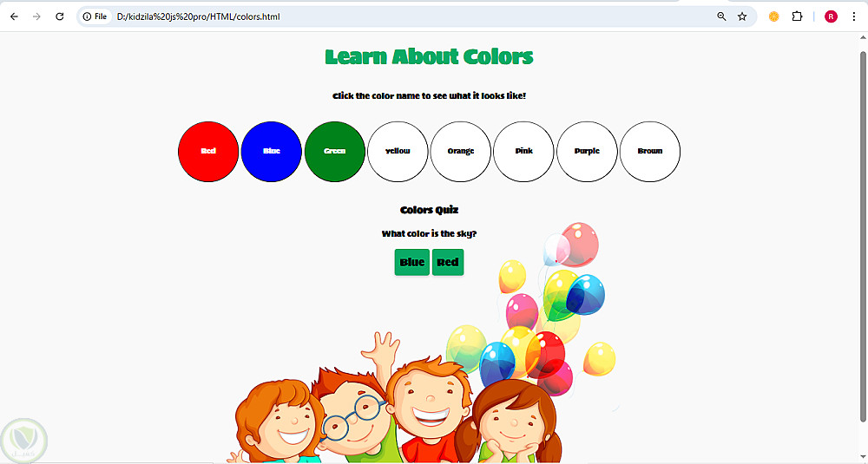This screenshot has width=868, height=464.
Task: Click the 'Click the color name' instruction text
Action: 429,96
